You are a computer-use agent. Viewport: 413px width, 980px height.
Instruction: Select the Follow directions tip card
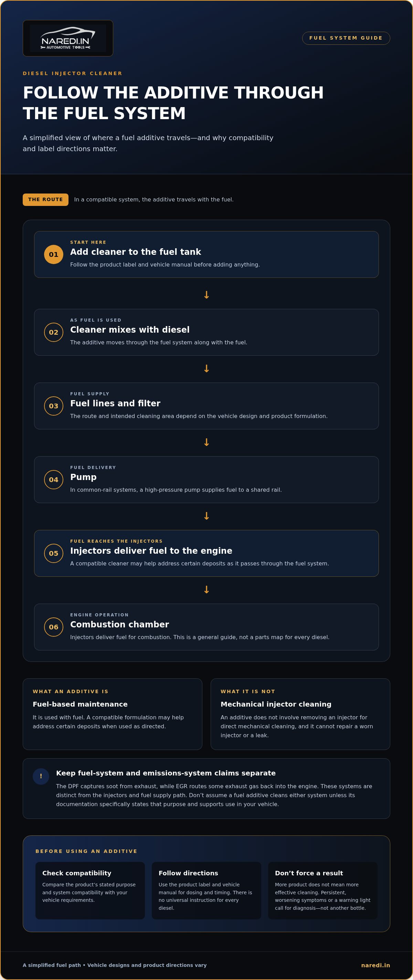click(x=206, y=890)
